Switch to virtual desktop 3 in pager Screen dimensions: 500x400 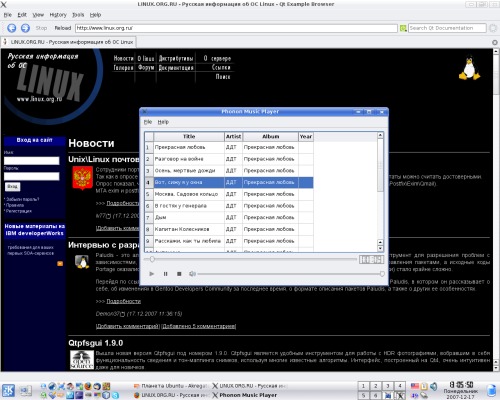click(x=388, y=386)
